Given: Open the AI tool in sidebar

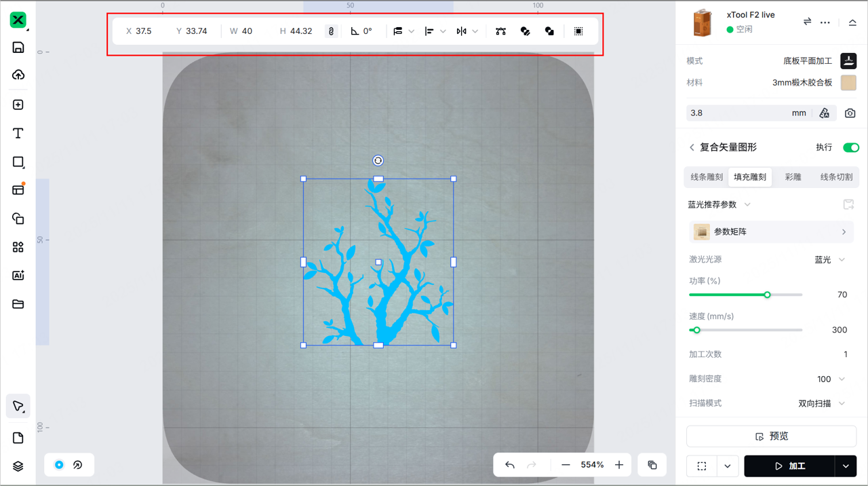Looking at the screenshot, I should tap(18, 276).
